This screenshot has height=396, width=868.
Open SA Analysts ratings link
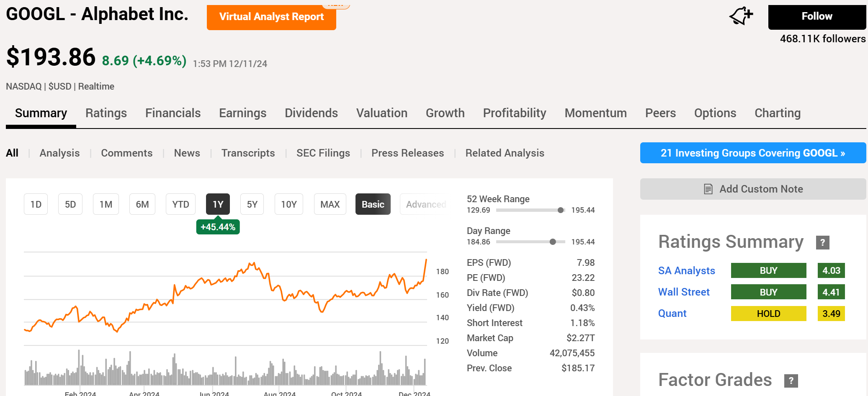pyautogui.click(x=686, y=271)
